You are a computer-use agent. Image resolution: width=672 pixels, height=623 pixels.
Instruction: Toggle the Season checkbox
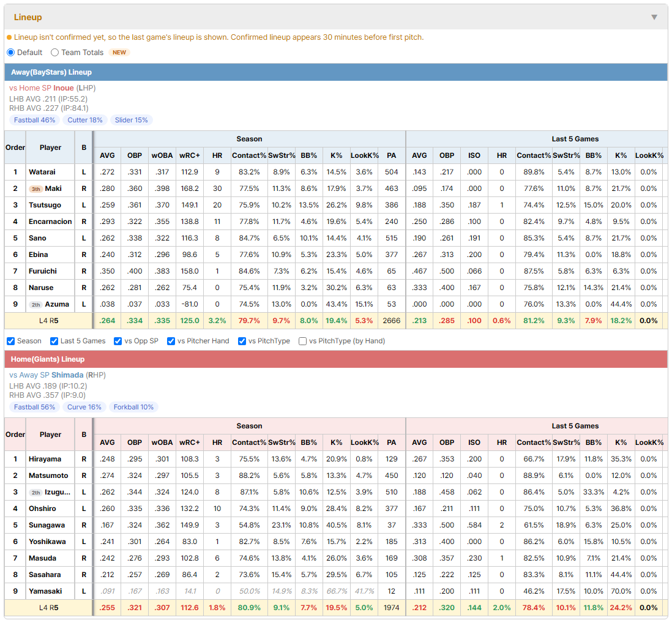pyautogui.click(x=11, y=341)
